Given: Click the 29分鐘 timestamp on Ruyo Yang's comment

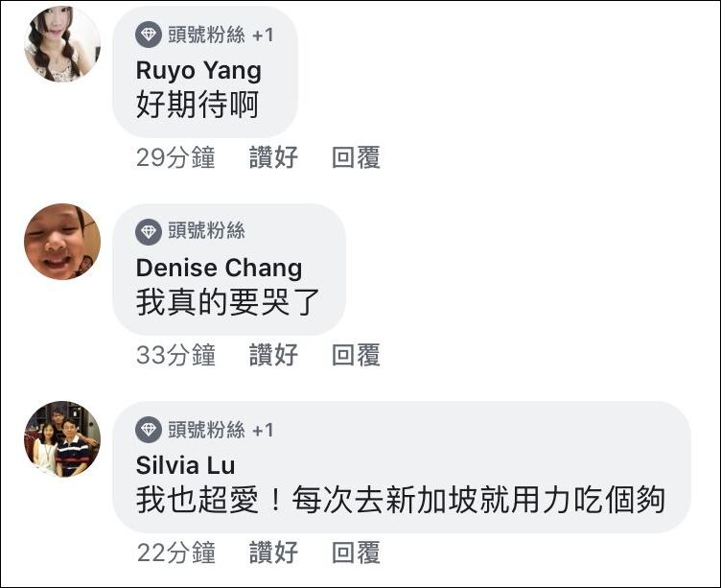Looking at the screenshot, I should [x=175, y=157].
